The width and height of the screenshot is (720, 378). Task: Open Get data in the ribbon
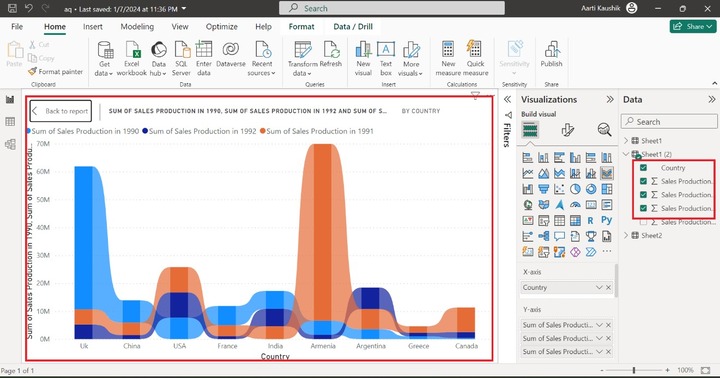pos(104,59)
